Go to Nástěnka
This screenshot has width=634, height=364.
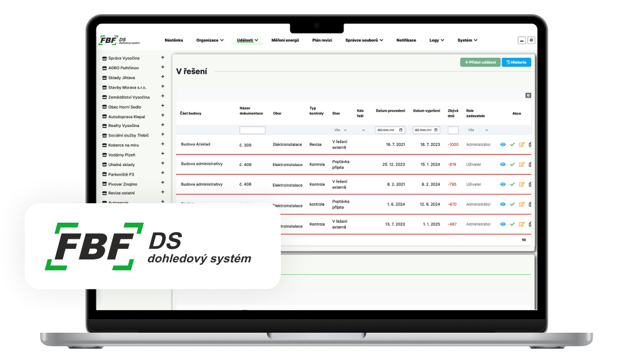[174, 40]
